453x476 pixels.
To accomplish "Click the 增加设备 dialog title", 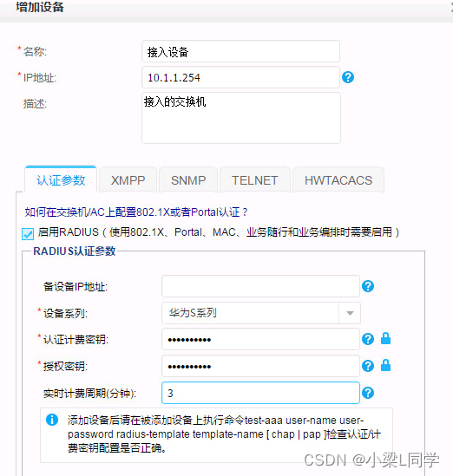I will click(40, 7).
